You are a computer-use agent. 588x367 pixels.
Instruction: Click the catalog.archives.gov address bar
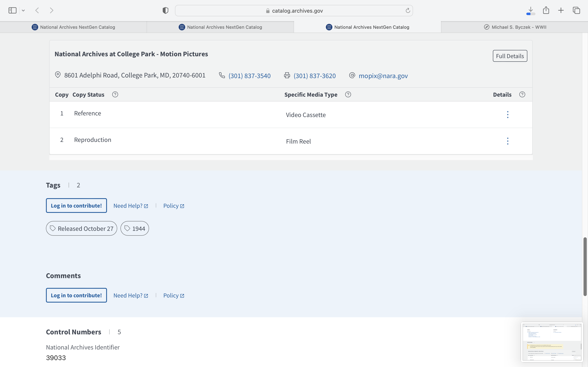(x=294, y=11)
